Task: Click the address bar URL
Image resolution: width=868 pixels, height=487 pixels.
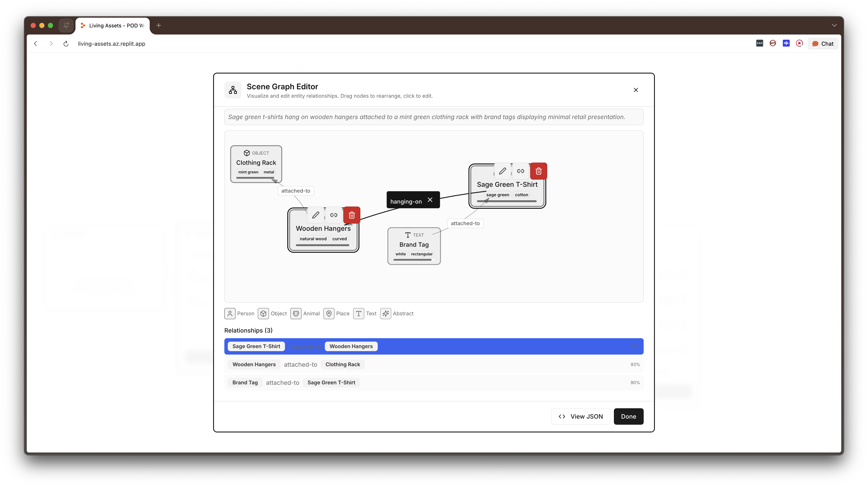Action: pyautogui.click(x=112, y=44)
